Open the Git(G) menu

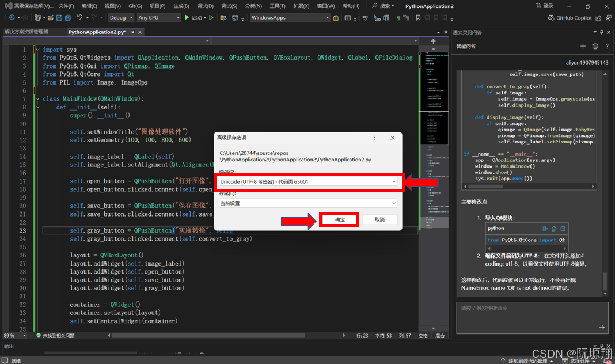click(x=135, y=6)
